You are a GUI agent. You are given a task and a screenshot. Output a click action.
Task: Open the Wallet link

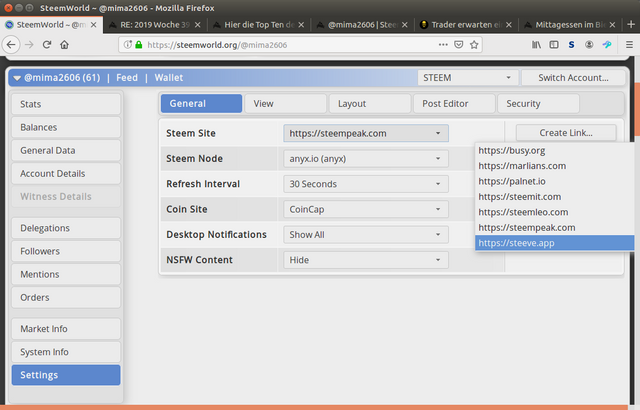[169, 78]
